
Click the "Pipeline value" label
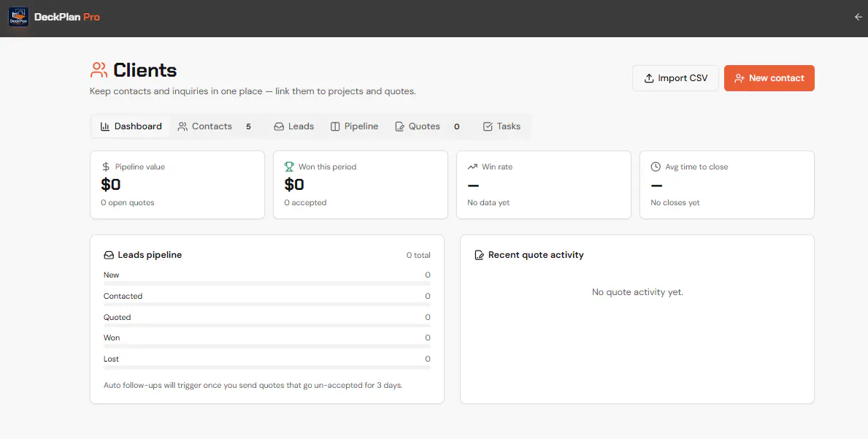pos(140,167)
